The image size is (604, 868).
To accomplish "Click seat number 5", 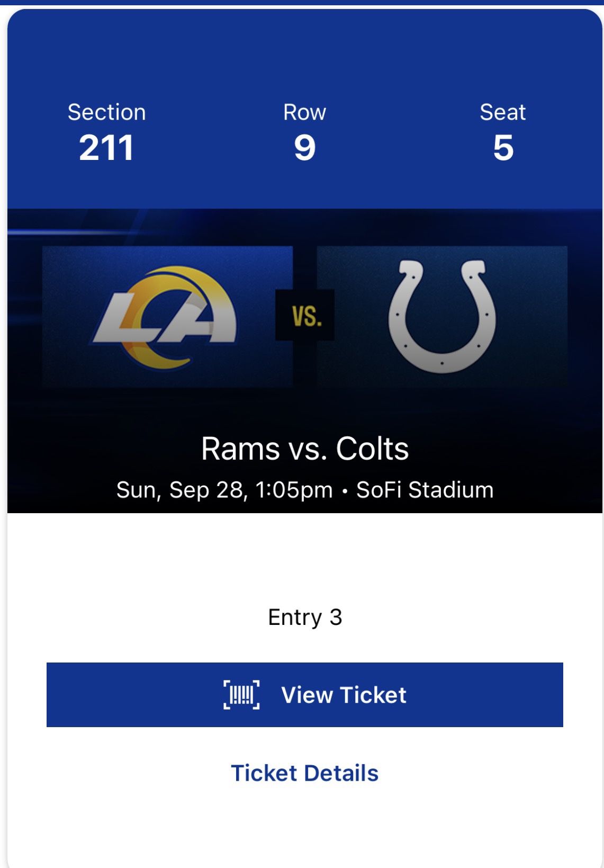I will click(503, 147).
